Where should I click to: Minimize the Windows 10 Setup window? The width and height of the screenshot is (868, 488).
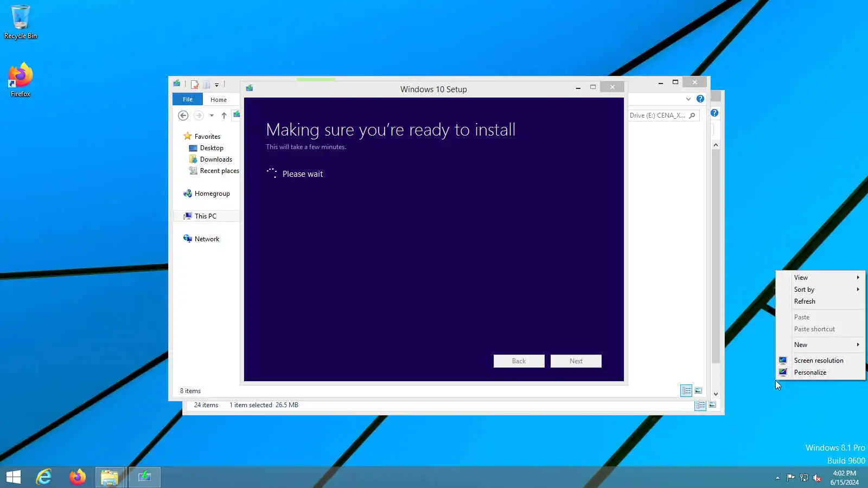pyautogui.click(x=578, y=87)
